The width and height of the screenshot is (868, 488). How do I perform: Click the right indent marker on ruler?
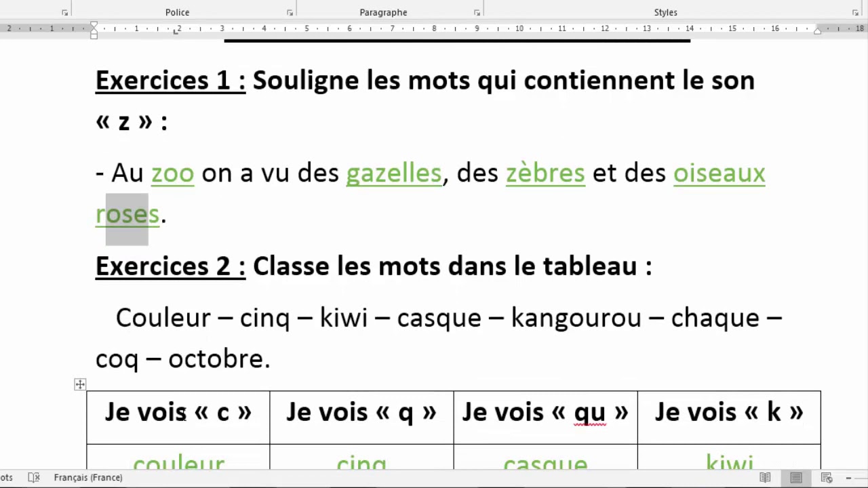click(x=817, y=30)
